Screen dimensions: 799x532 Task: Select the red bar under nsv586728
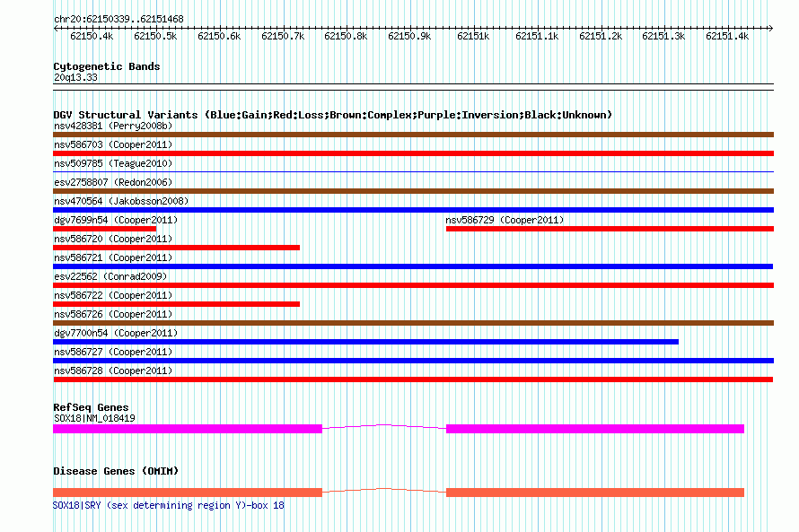tap(413, 379)
